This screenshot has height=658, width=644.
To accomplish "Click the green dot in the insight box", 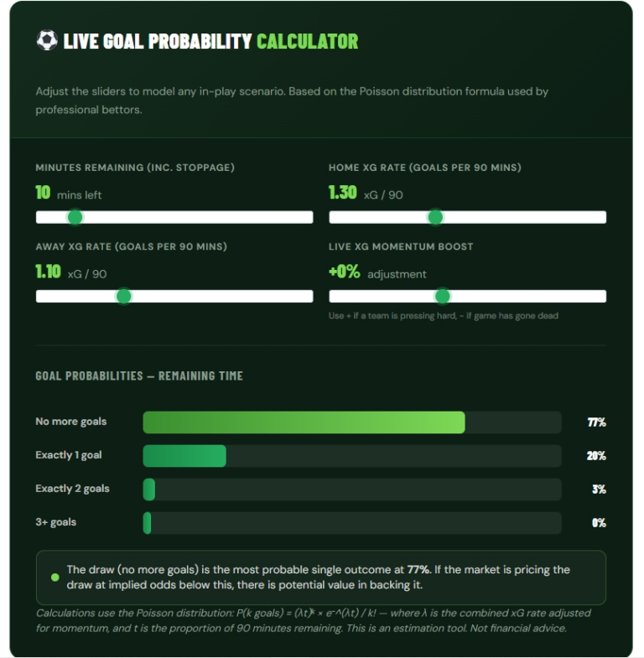I will point(55,578).
